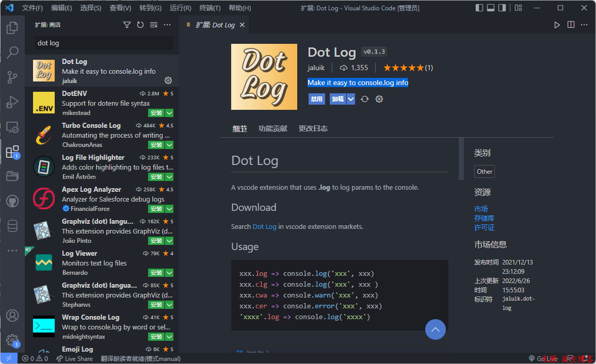Click the Dot Log link in Download section
Image resolution: width=596 pixels, height=364 pixels.
coord(265,226)
